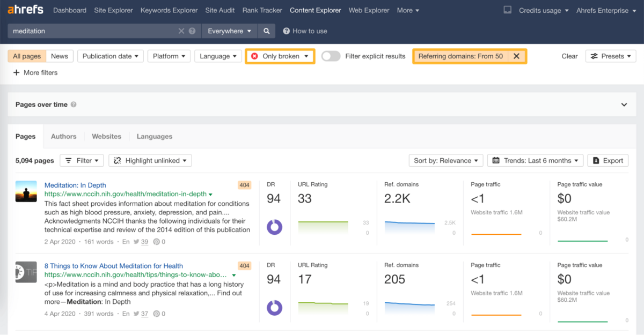The width and height of the screenshot is (644, 335).
Task: Click the 5,094 pages count
Action: tap(35, 160)
